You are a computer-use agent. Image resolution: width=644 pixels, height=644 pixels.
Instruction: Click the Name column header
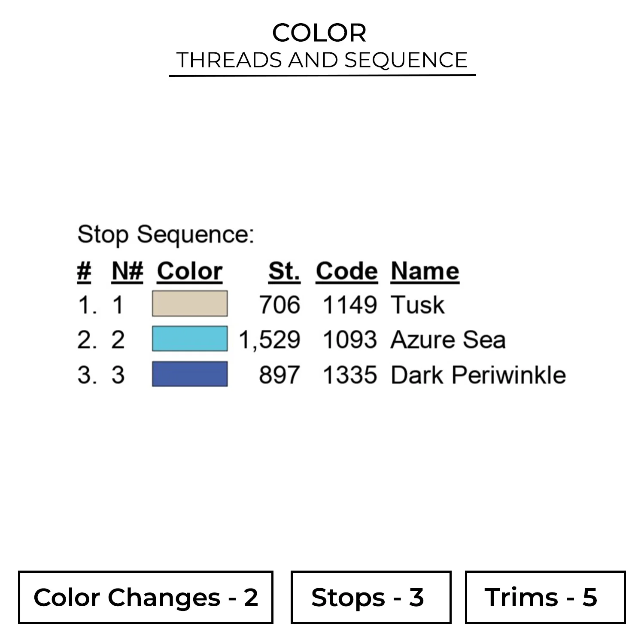425,271
